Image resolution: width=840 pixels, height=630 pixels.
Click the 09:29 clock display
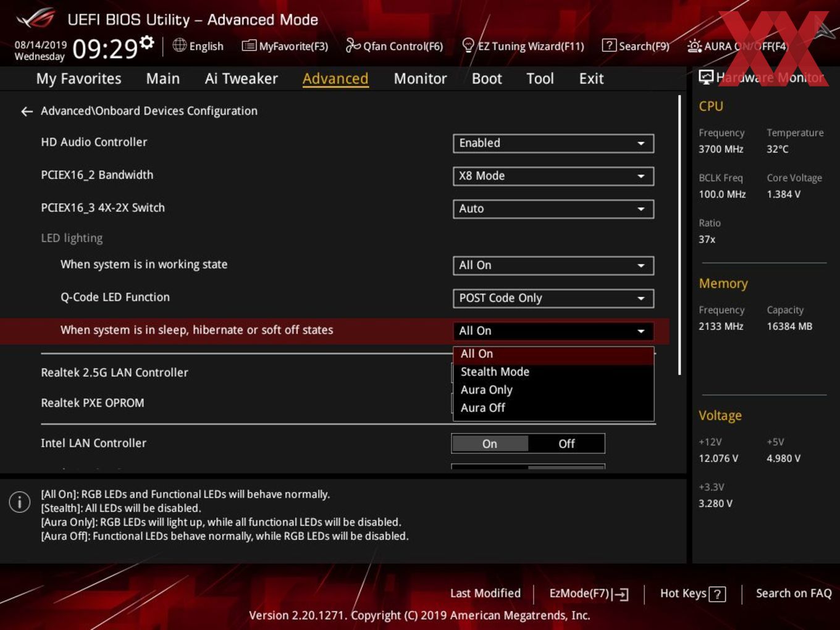pos(105,48)
